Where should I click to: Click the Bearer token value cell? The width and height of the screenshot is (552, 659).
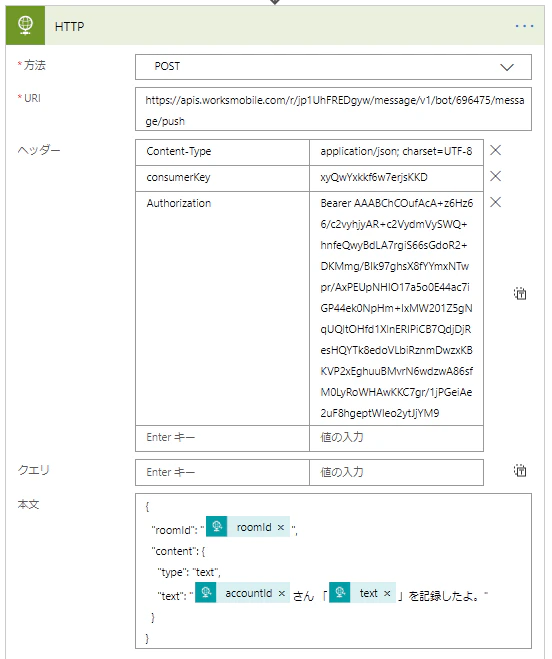click(x=396, y=308)
